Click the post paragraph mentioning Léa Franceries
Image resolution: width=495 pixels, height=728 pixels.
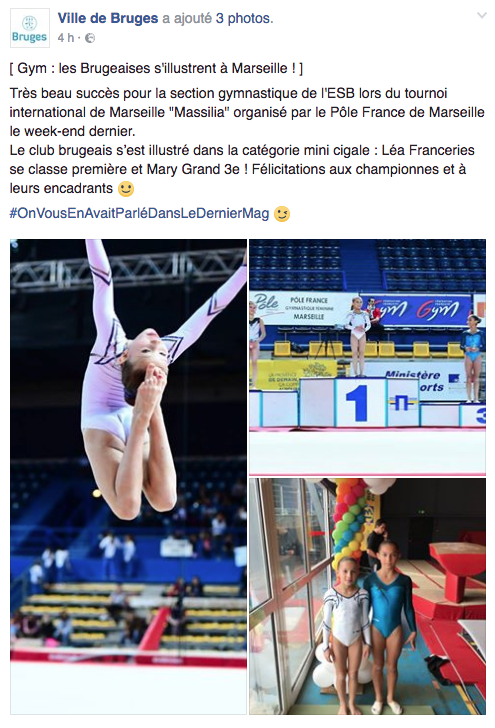click(242, 169)
